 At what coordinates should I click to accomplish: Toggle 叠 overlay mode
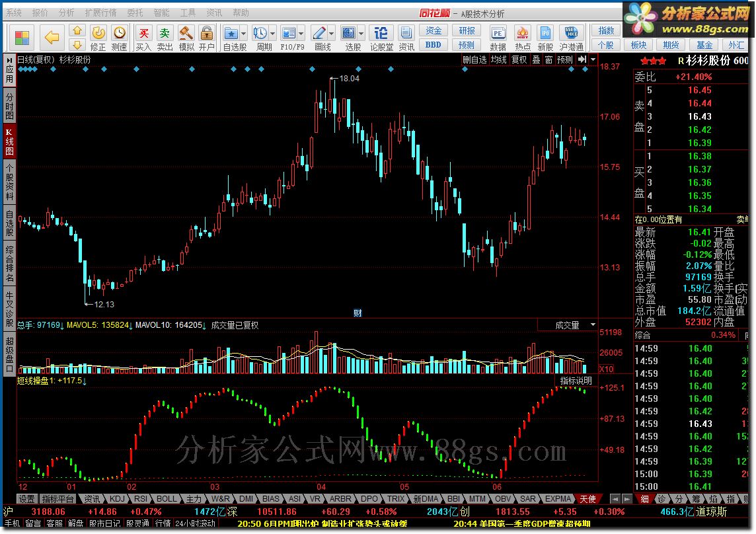pyautogui.click(x=536, y=60)
